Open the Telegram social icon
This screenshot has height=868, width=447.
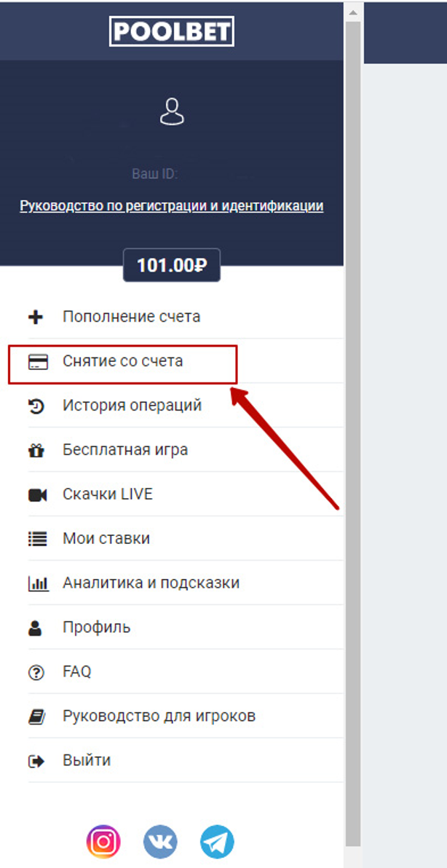point(217,842)
